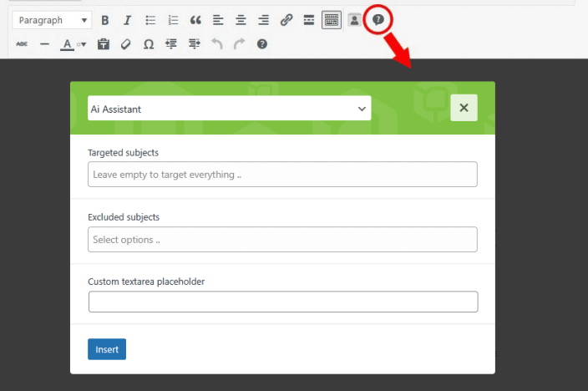Focus the Targeted subjects field
The width and height of the screenshot is (588, 391).
click(x=282, y=175)
